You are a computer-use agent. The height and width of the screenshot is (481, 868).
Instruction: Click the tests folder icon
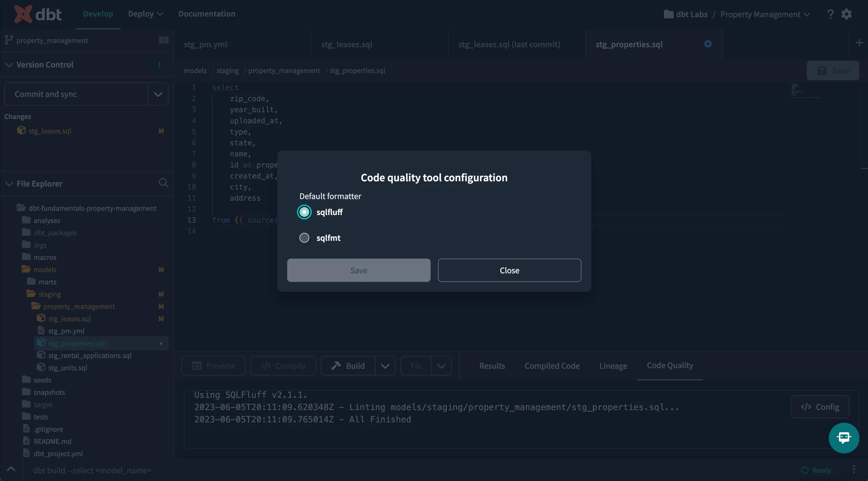pyautogui.click(x=26, y=416)
